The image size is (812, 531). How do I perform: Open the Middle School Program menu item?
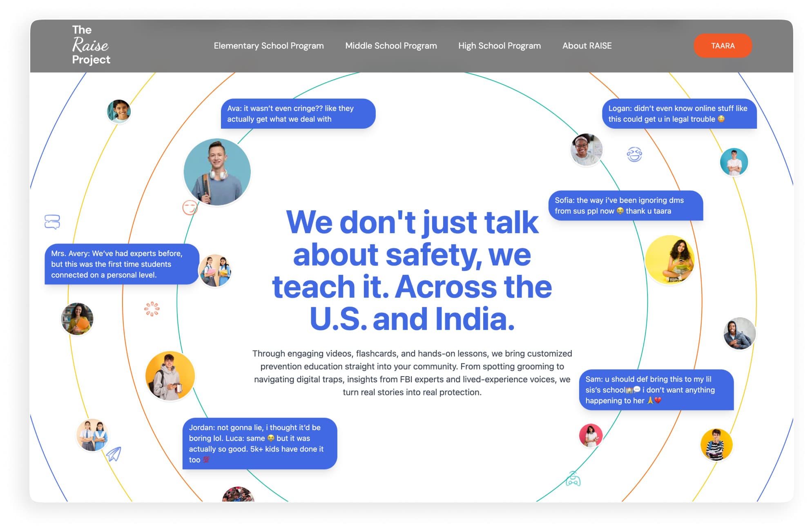coord(391,46)
